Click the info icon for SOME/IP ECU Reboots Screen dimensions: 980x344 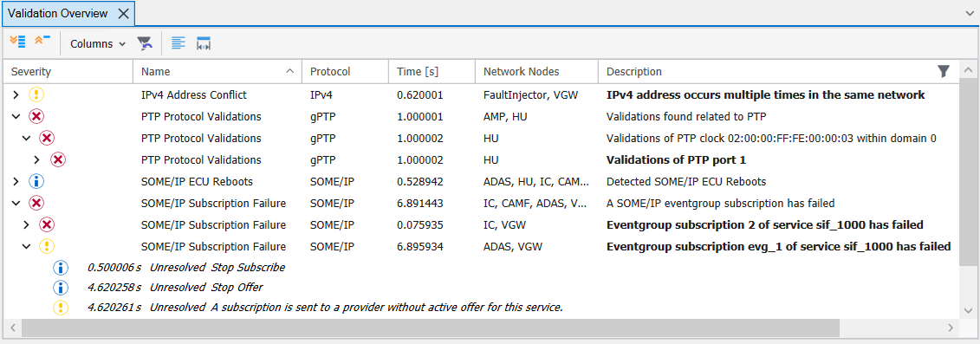(37, 181)
